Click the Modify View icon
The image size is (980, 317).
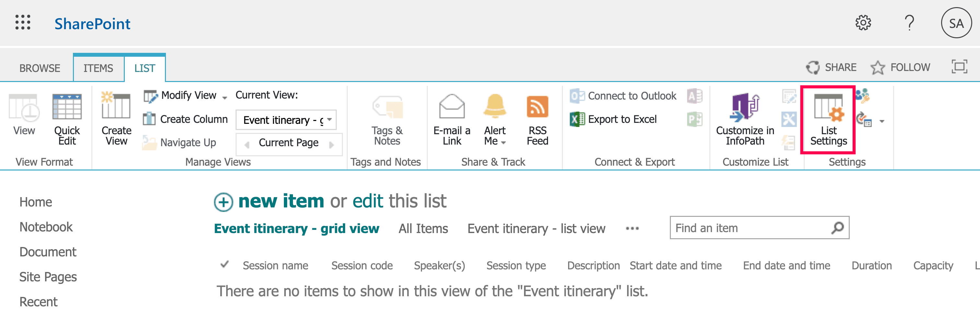pos(151,96)
